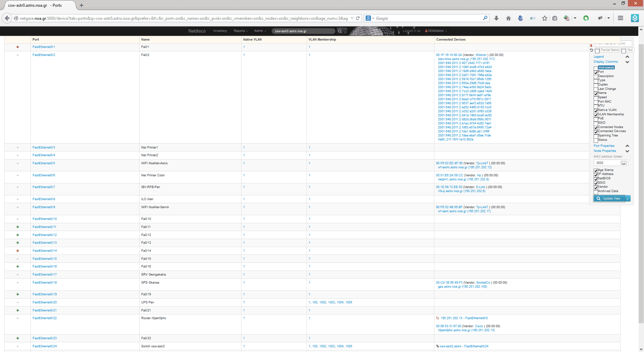Image resolution: width=644 pixels, height=352 pixels.
Task: Open the Firefox hamburger menu
Action: coord(621,18)
